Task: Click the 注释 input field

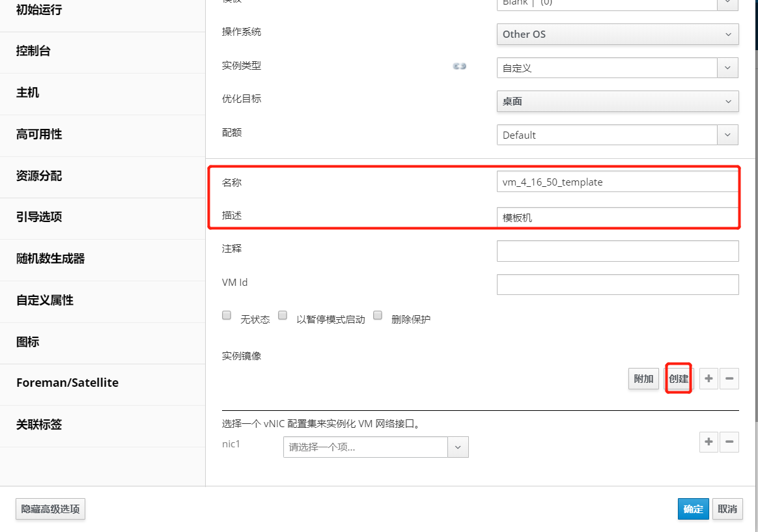Action: coord(617,251)
